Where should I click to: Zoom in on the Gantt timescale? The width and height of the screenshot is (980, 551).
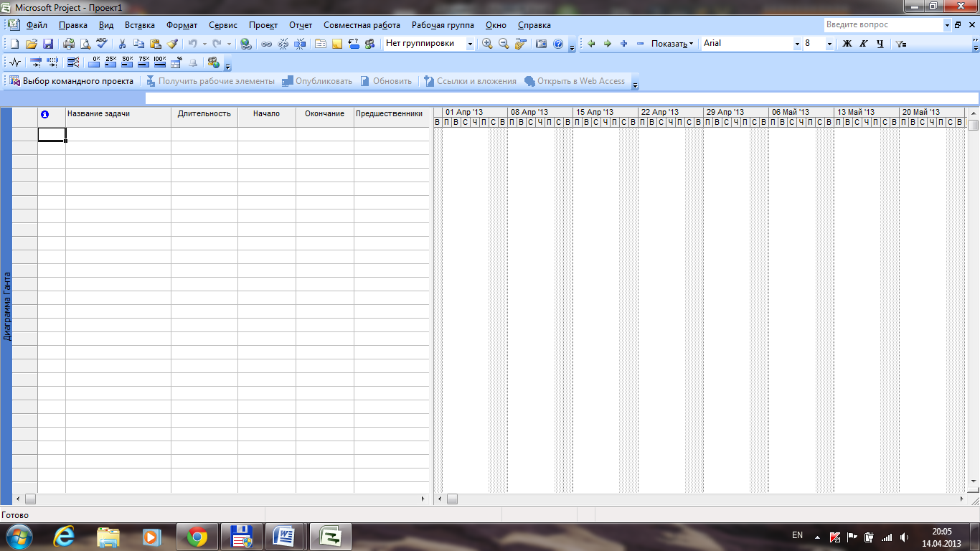[x=487, y=44]
